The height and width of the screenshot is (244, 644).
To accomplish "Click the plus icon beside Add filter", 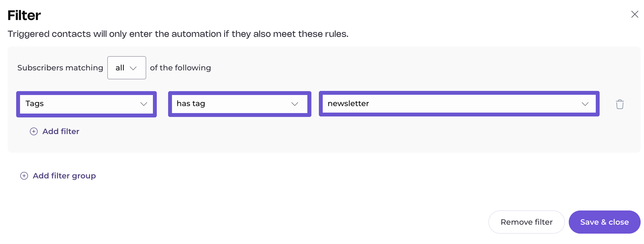I will (x=34, y=131).
